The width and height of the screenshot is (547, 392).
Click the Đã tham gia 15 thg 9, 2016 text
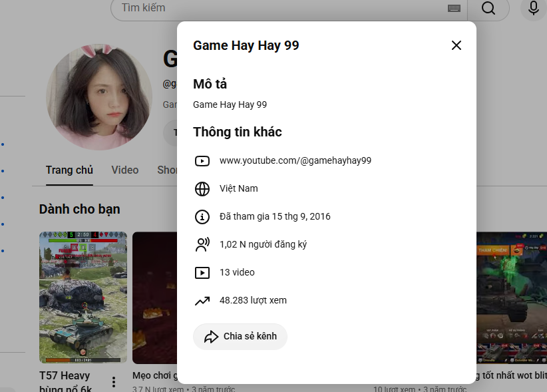[x=275, y=216]
